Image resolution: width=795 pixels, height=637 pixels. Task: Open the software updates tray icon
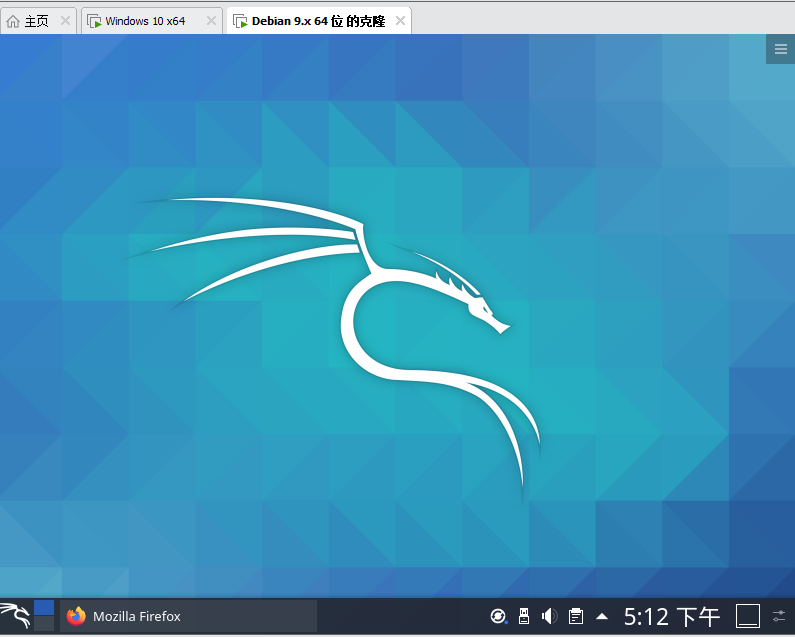498,616
